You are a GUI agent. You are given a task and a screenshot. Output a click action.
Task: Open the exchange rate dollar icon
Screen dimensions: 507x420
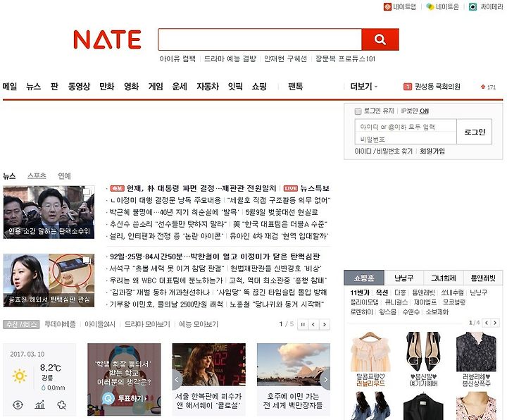(18, 404)
